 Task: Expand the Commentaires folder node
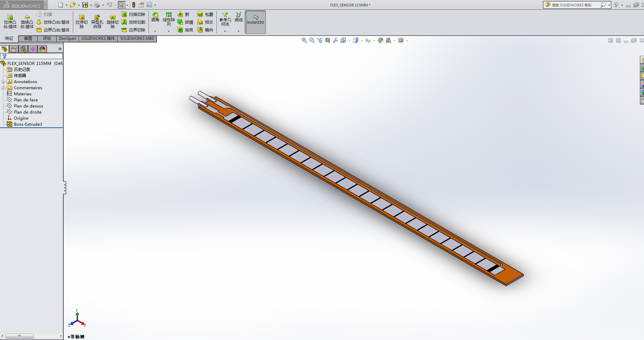pos(3,88)
